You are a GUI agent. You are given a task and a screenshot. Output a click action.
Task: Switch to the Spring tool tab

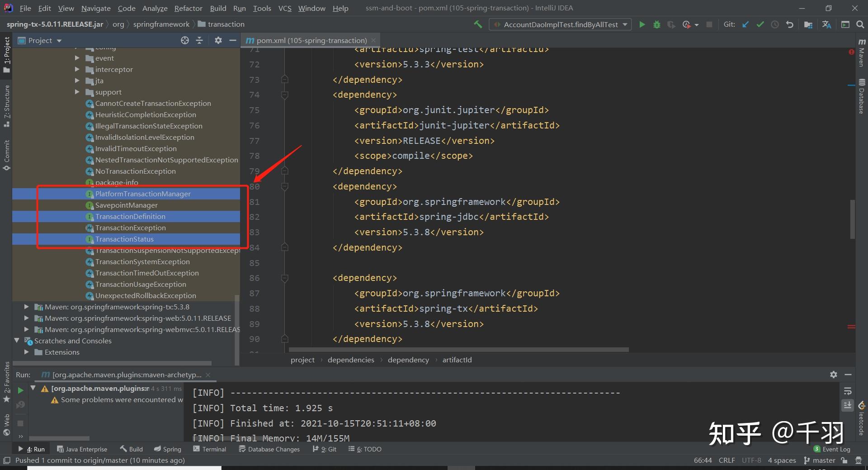pyautogui.click(x=167, y=449)
